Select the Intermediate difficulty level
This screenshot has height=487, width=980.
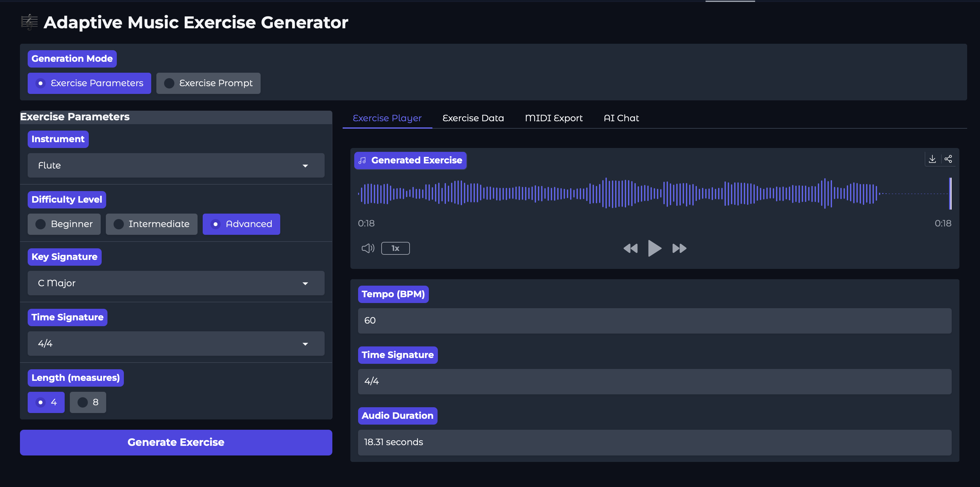pos(152,224)
